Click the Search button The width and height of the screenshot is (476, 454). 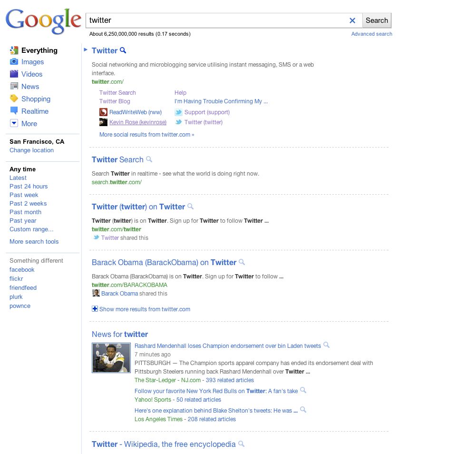(377, 20)
